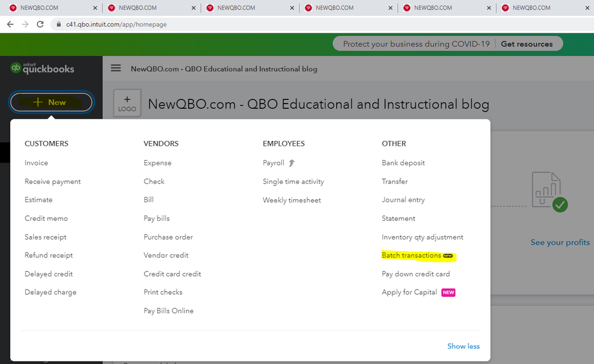Click the EMPLOYEES column heading

(284, 143)
